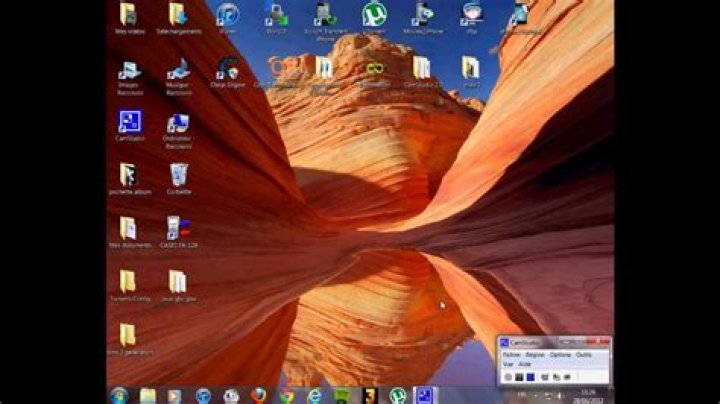
Task: Open the Aide menu in CamStudio
Action: (524, 364)
